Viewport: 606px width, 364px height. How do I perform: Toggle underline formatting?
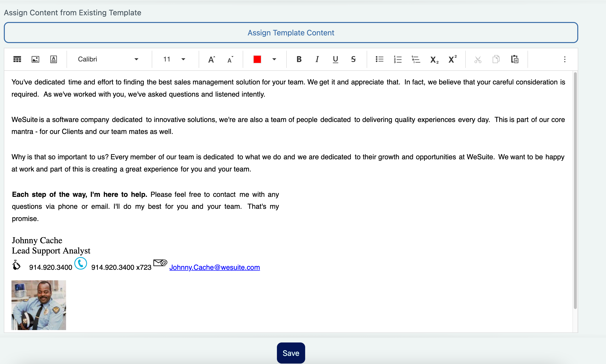(335, 59)
